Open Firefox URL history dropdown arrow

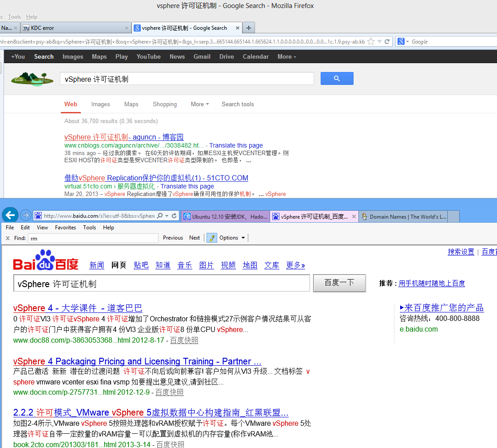pyautogui.click(x=379, y=42)
